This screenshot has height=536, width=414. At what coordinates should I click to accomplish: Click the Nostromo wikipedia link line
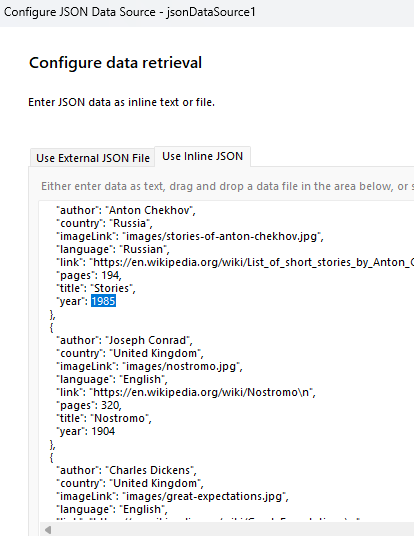186,392
